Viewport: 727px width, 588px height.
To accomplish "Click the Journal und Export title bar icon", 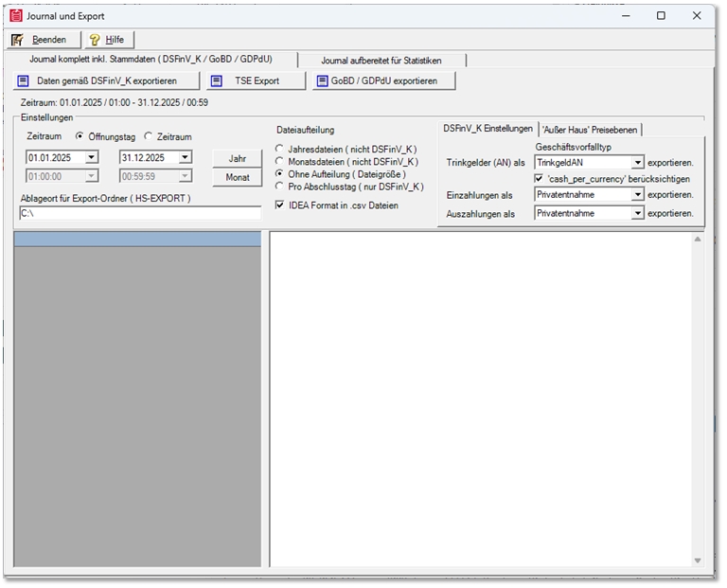I will (x=16, y=15).
